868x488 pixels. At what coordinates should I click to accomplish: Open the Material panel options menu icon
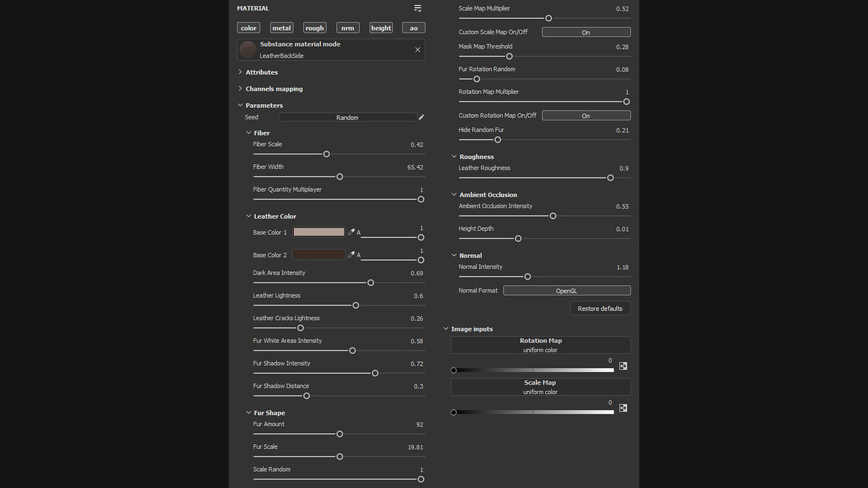(x=417, y=8)
